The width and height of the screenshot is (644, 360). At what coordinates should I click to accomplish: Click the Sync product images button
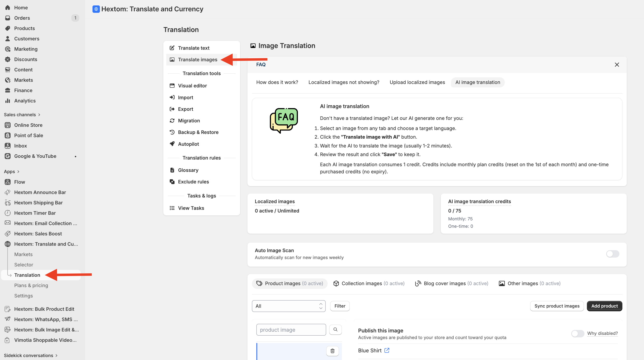pos(556,306)
